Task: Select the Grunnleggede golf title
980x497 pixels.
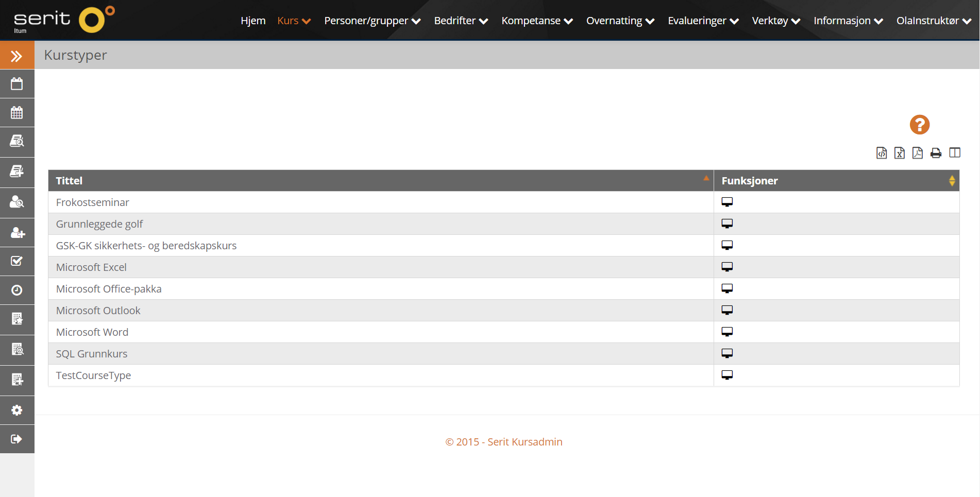Action: click(x=99, y=224)
